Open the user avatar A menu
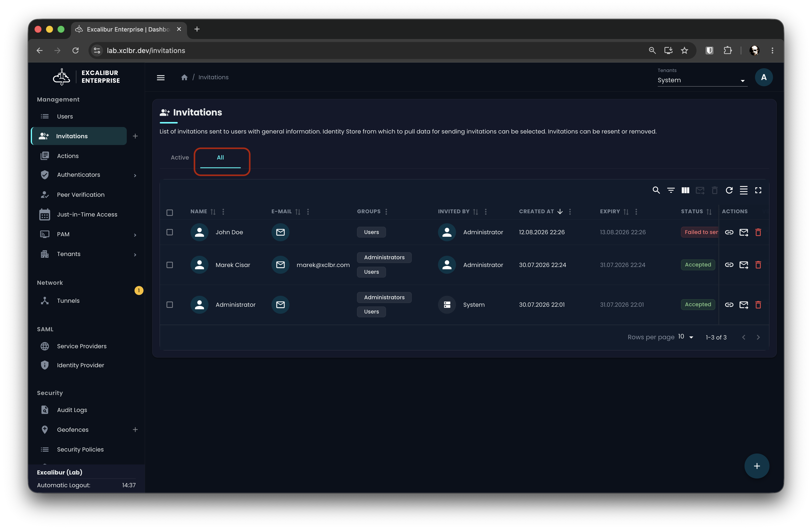Image resolution: width=812 pixels, height=530 pixels. (x=763, y=77)
